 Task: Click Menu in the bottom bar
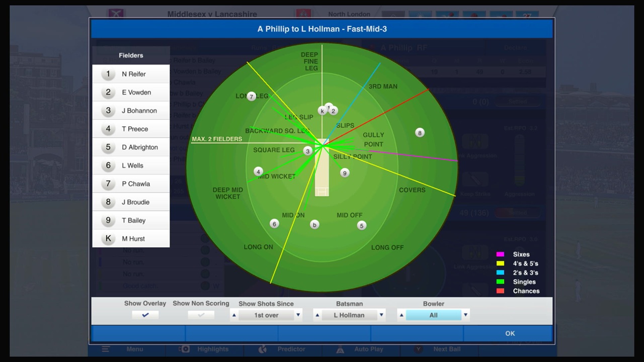coord(134,349)
